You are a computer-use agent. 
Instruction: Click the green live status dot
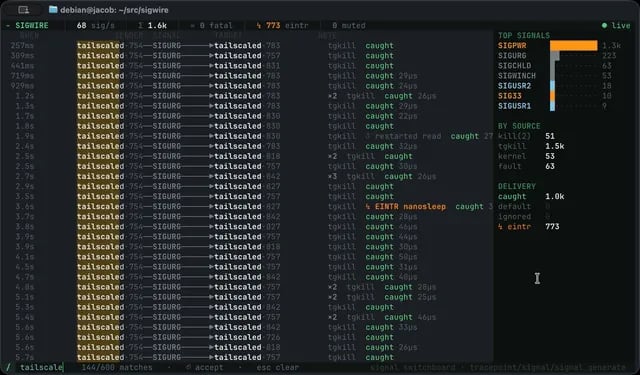click(604, 25)
